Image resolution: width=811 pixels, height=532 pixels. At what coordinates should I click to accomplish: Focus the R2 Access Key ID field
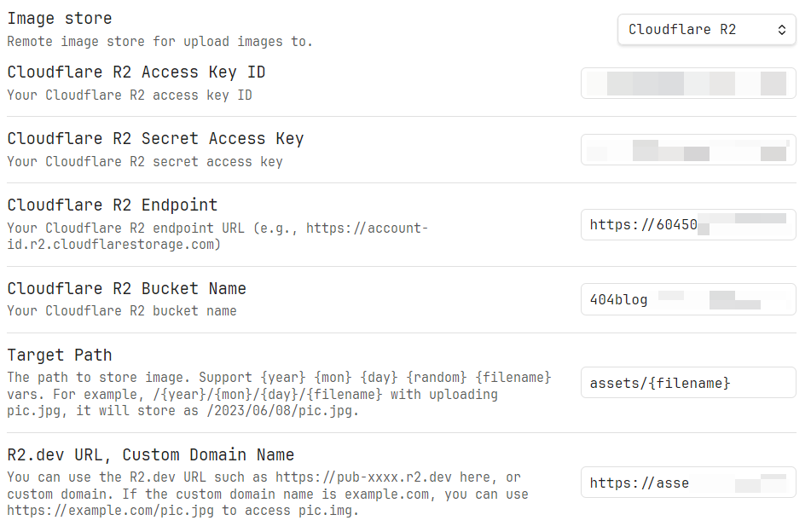tap(688, 84)
